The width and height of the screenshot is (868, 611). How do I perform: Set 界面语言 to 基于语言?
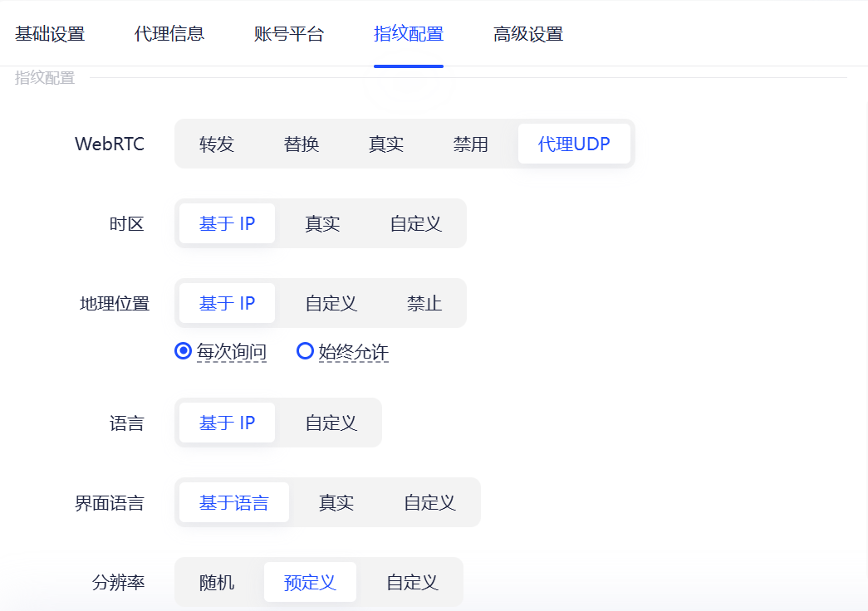coord(234,502)
